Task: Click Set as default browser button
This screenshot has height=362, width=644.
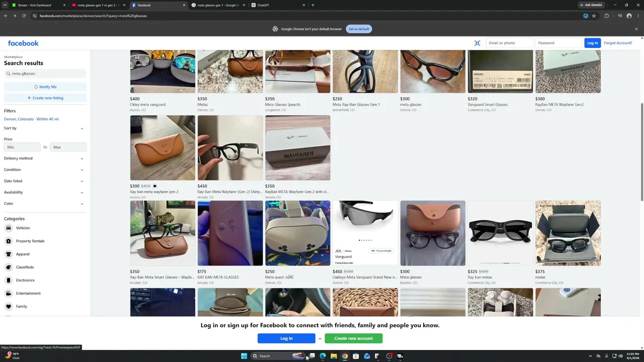Action: tap(359, 29)
